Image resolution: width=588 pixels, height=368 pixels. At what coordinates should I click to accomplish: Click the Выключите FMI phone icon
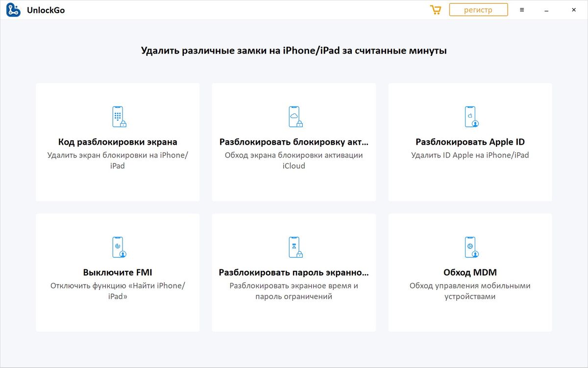pos(118,246)
